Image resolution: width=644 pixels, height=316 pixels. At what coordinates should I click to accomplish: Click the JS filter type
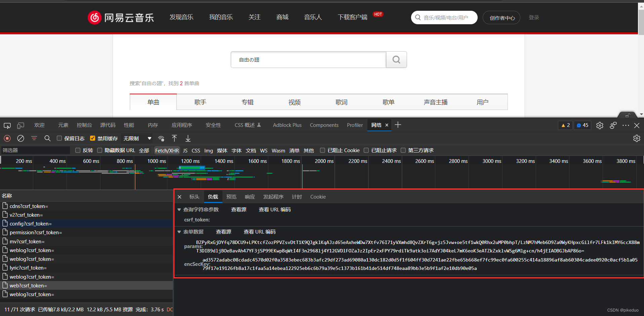tap(185, 150)
